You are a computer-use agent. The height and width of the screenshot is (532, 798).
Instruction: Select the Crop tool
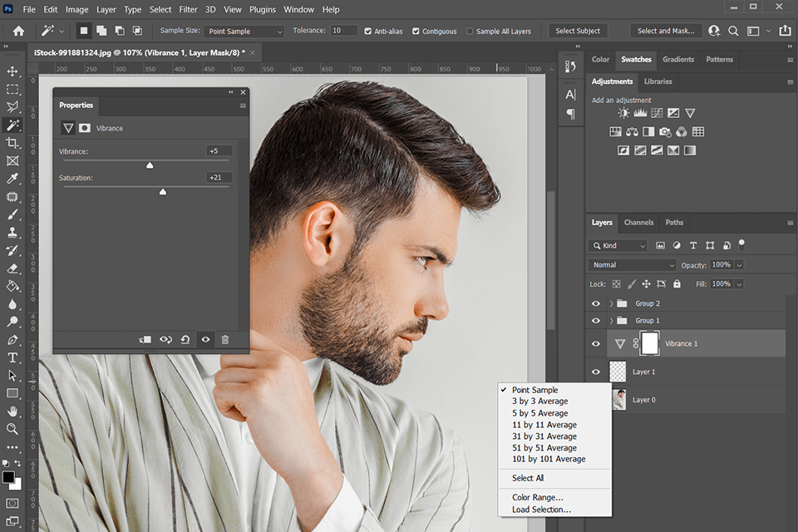(x=12, y=143)
